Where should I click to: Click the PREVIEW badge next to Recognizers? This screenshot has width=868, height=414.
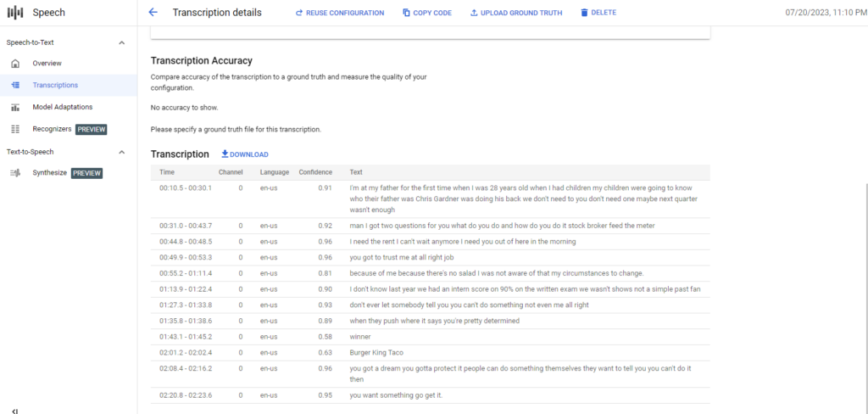click(x=92, y=129)
